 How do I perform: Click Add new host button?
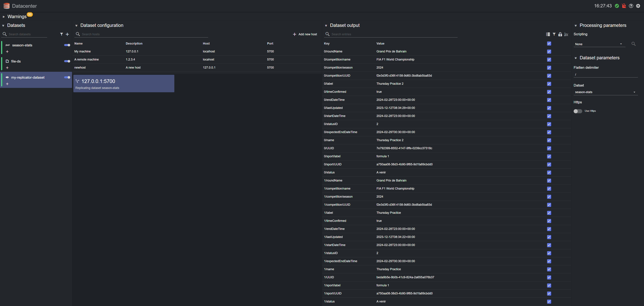click(x=305, y=34)
